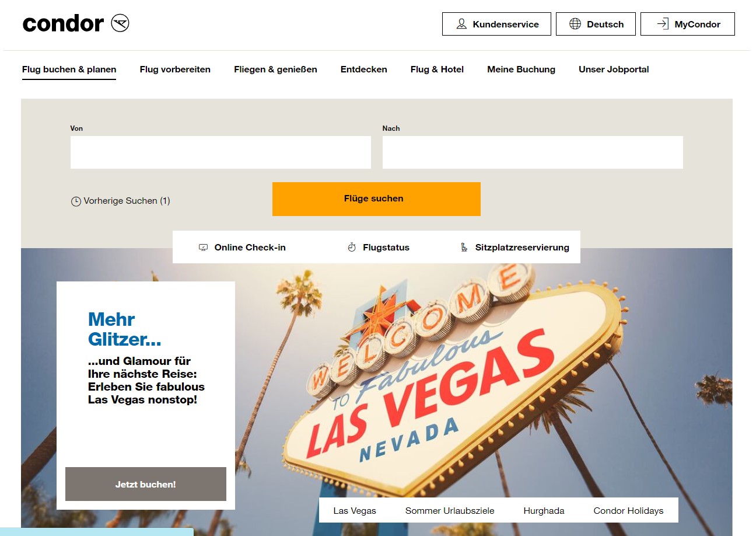Open Flug vorbereiten menu

pyautogui.click(x=175, y=69)
